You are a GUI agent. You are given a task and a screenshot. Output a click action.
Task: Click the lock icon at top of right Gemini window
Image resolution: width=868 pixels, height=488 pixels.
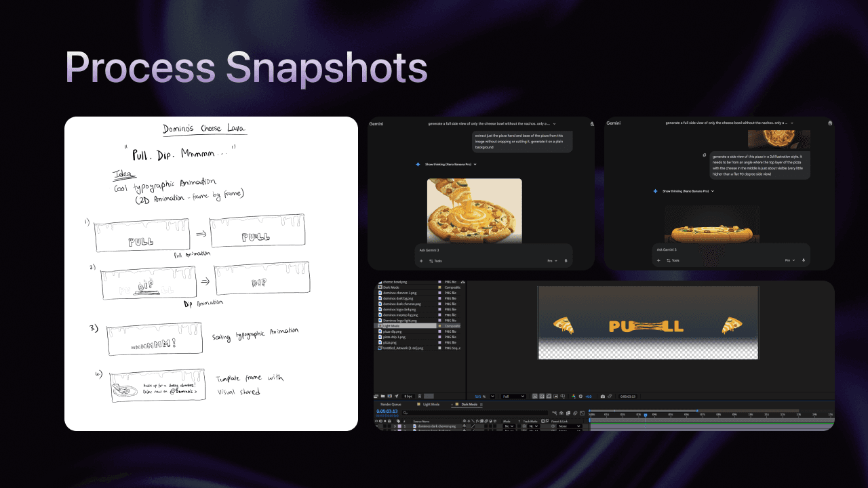831,123
